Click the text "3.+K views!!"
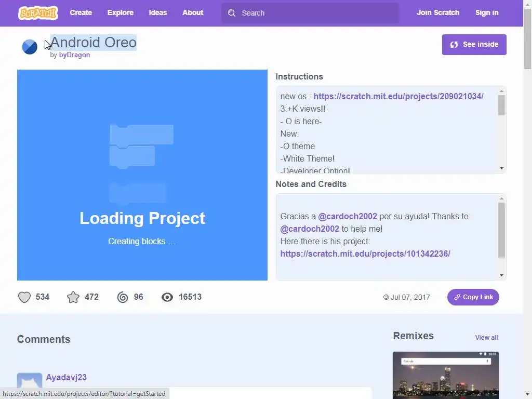This screenshot has width=532, height=399. (303, 109)
